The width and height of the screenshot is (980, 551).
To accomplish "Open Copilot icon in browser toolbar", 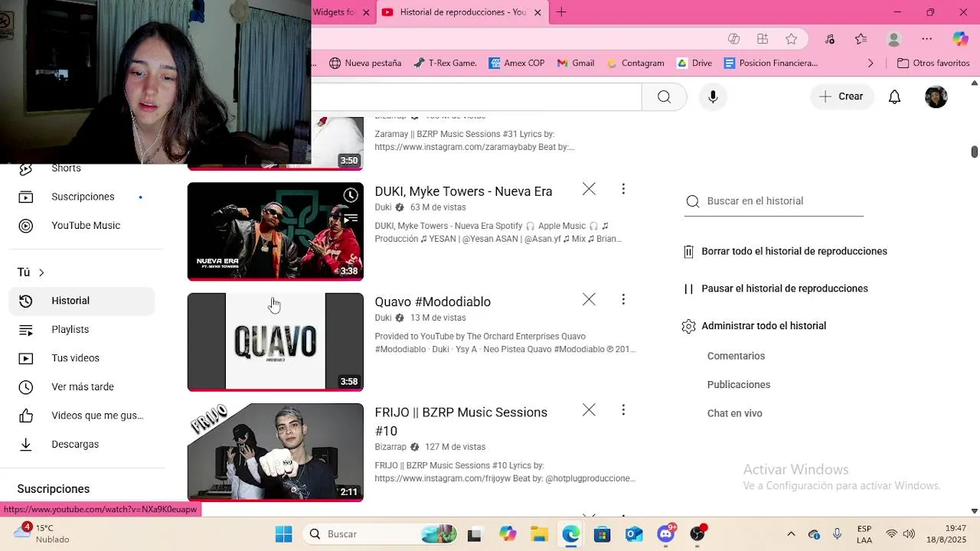I will click(960, 39).
